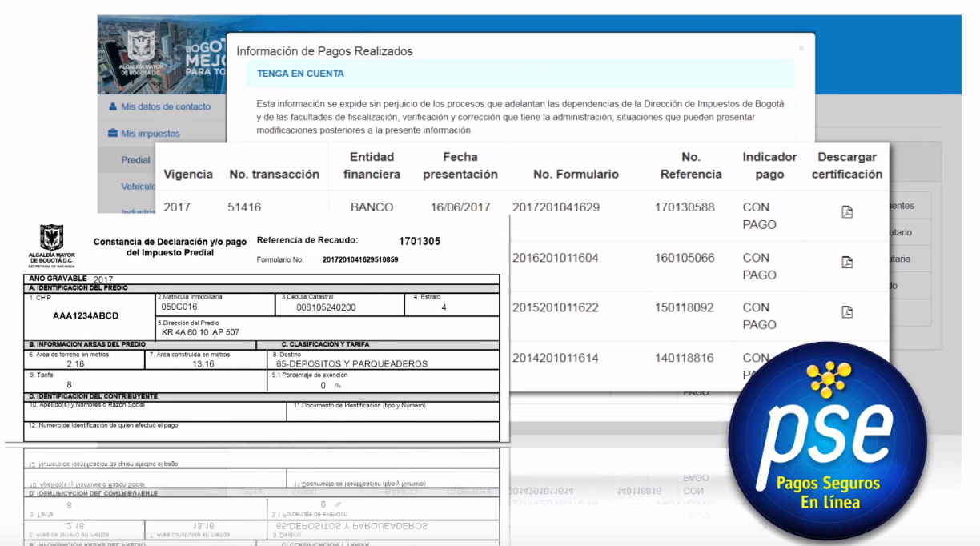The width and height of the screenshot is (980, 546).
Task: Select reference number 150118092
Action: point(685,307)
